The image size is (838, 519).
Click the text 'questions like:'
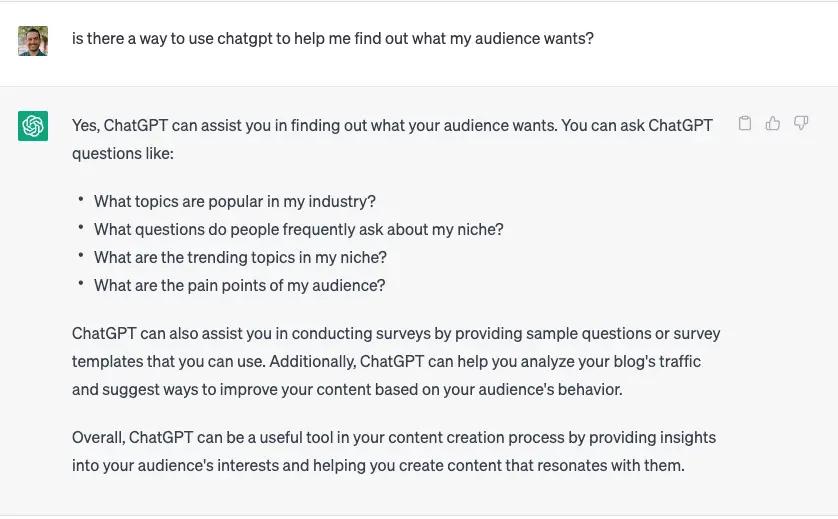point(122,154)
